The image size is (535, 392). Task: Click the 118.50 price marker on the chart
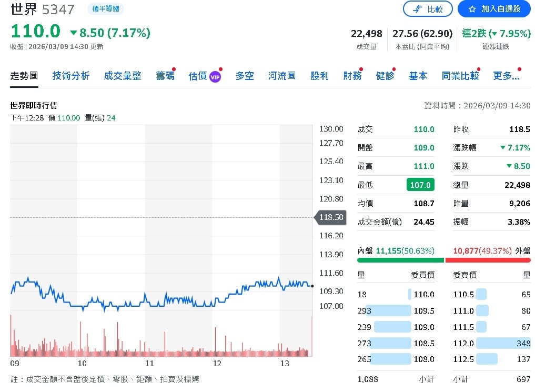(330, 217)
